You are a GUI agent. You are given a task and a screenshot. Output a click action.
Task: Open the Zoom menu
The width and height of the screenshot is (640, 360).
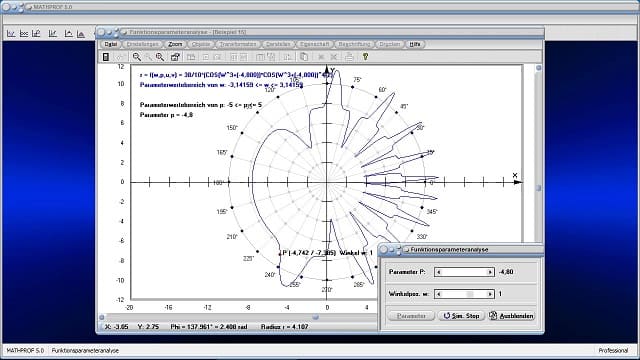point(175,44)
